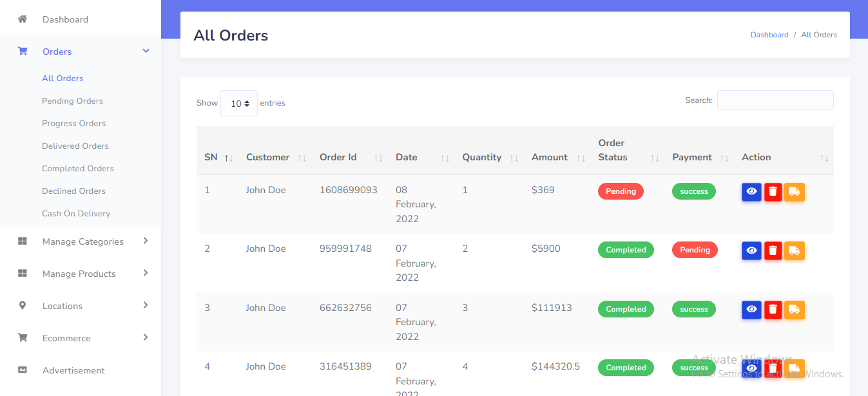Open Pending Orders in the sidebar

click(x=72, y=101)
